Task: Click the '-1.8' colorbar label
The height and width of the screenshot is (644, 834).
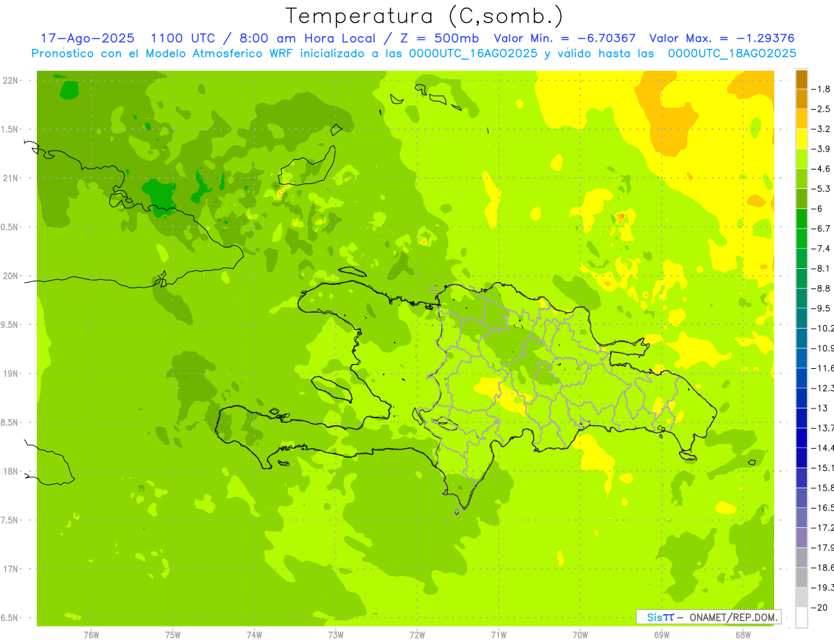Action: point(822,89)
